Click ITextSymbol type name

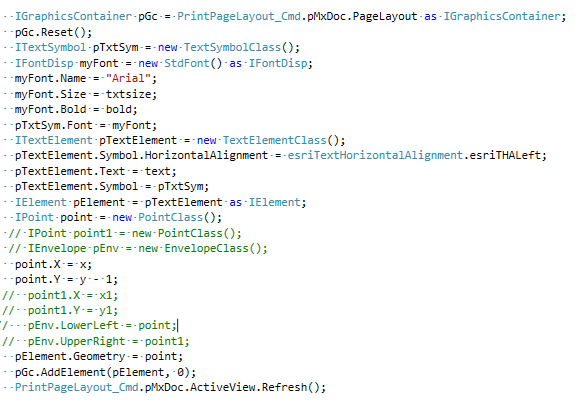50,48
